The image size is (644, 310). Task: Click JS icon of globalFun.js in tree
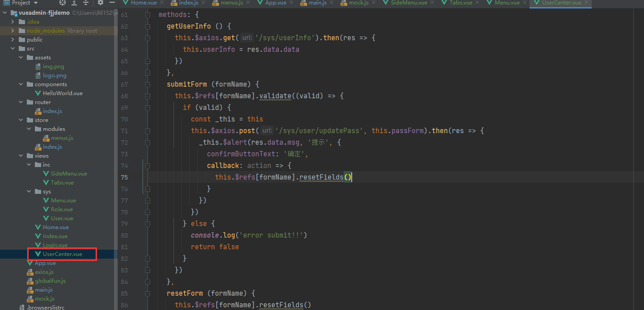(30, 281)
